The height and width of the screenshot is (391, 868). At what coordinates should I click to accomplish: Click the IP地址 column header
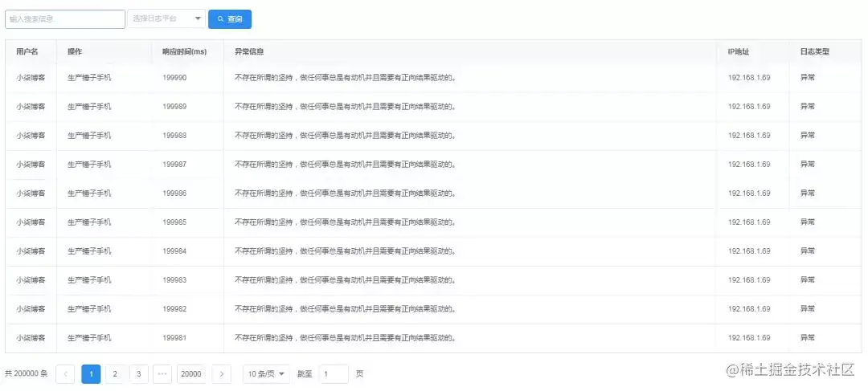tap(739, 51)
